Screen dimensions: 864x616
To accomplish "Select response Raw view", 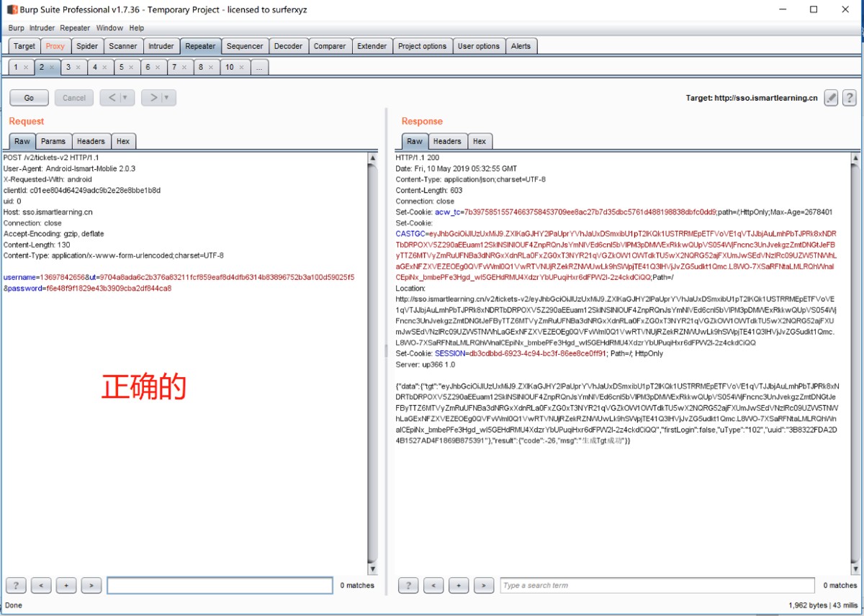I will click(x=415, y=141).
